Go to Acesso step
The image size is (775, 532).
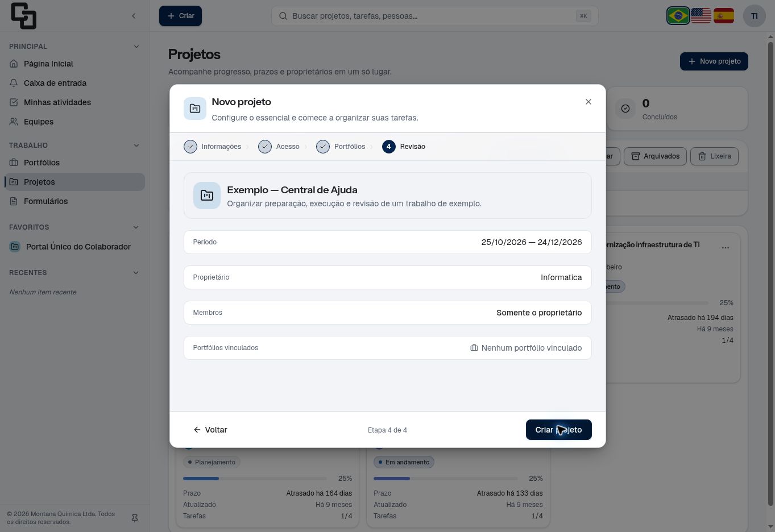pyautogui.click(x=279, y=147)
